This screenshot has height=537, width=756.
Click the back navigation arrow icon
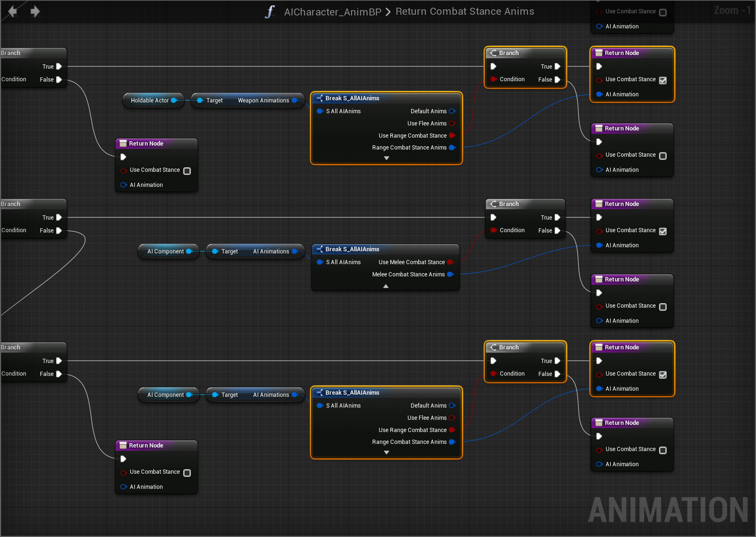(x=13, y=12)
